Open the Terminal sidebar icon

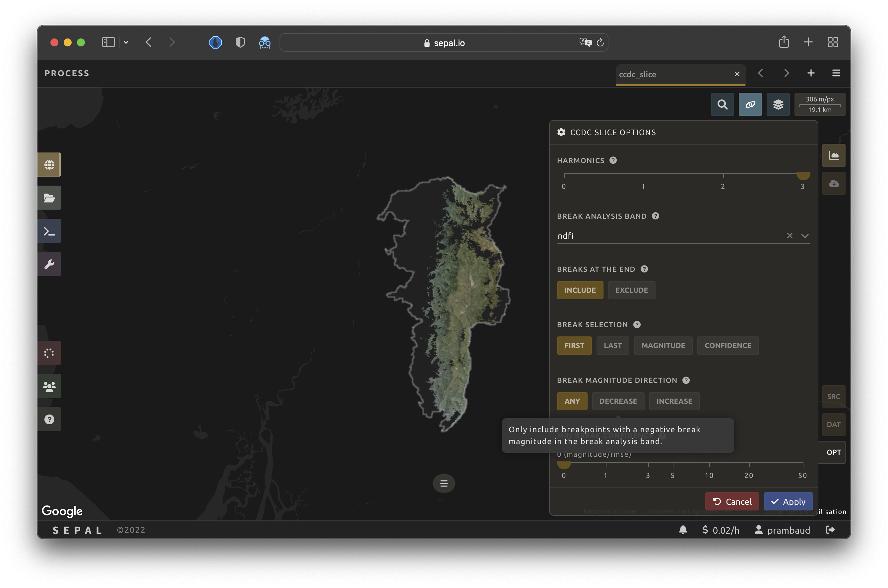click(x=49, y=231)
